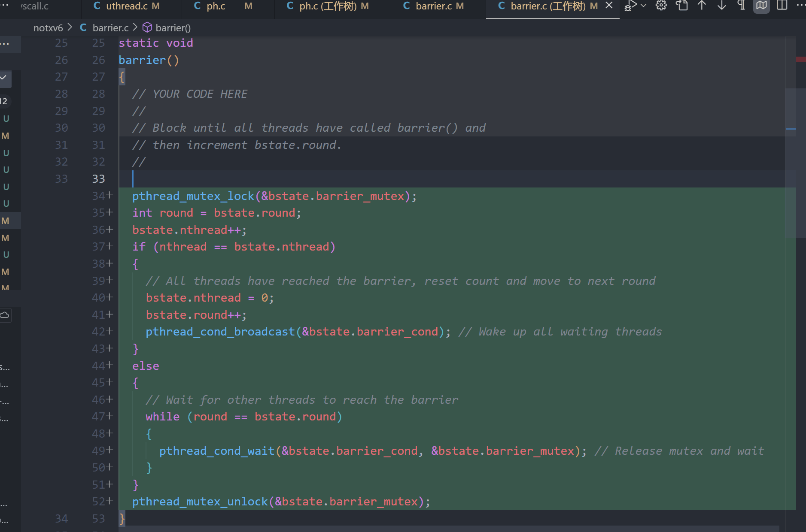Click 'bstate.nthread = 0;' on line 40
The height and width of the screenshot is (532, 806).
[x=210, y=298]
